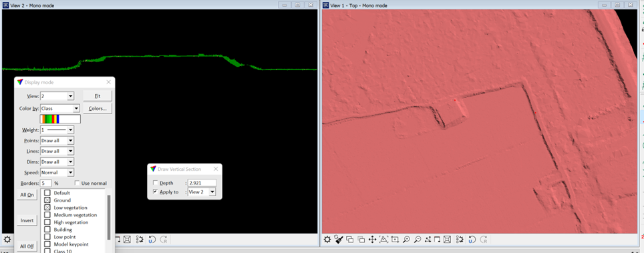This screenshot has height=253, width=644.
Task: Click the Zoom Out magnifier in View 1
Action: (x=418, y=240)
